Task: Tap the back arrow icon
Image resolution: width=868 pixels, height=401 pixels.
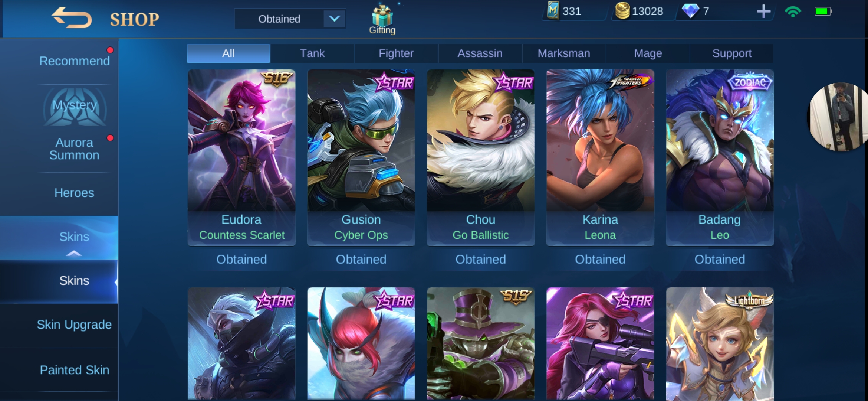Action: 72,18
